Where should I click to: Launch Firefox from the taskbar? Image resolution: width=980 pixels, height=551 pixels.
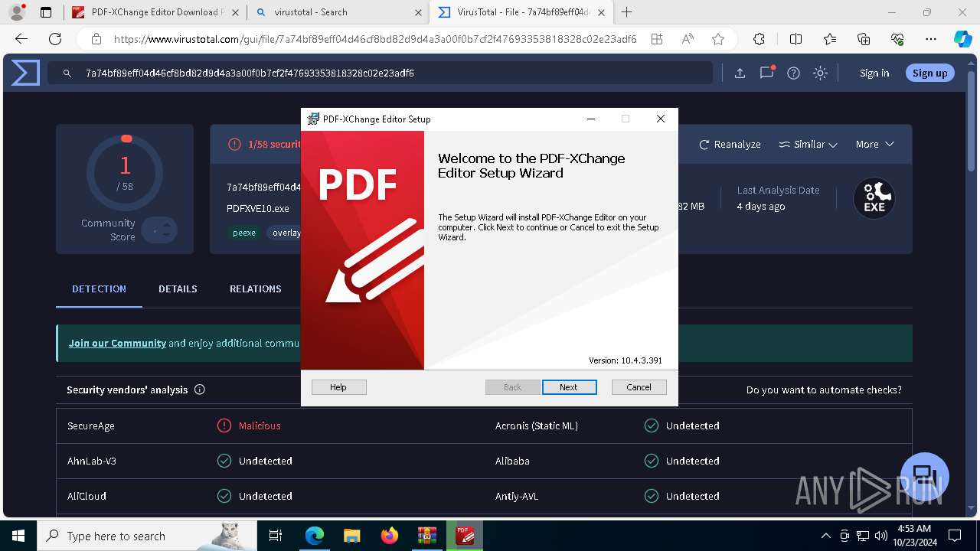389,536
